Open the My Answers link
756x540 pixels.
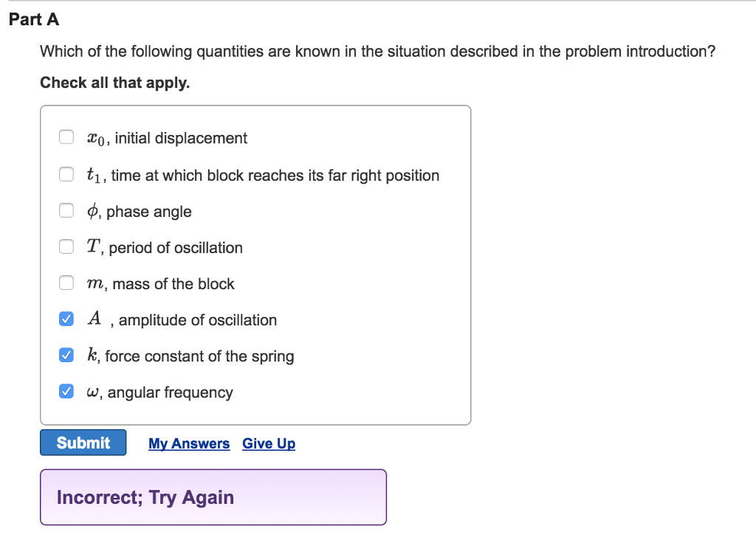coord(189,443)
